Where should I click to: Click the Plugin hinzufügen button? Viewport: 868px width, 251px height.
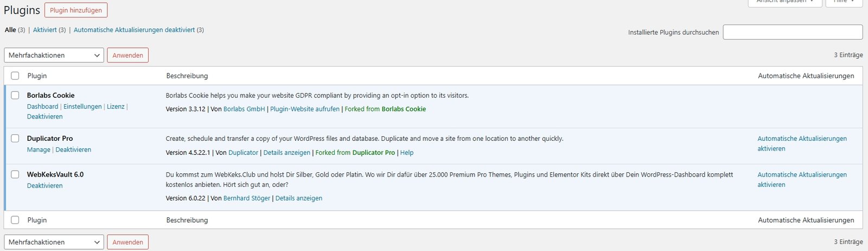(76, 10)
